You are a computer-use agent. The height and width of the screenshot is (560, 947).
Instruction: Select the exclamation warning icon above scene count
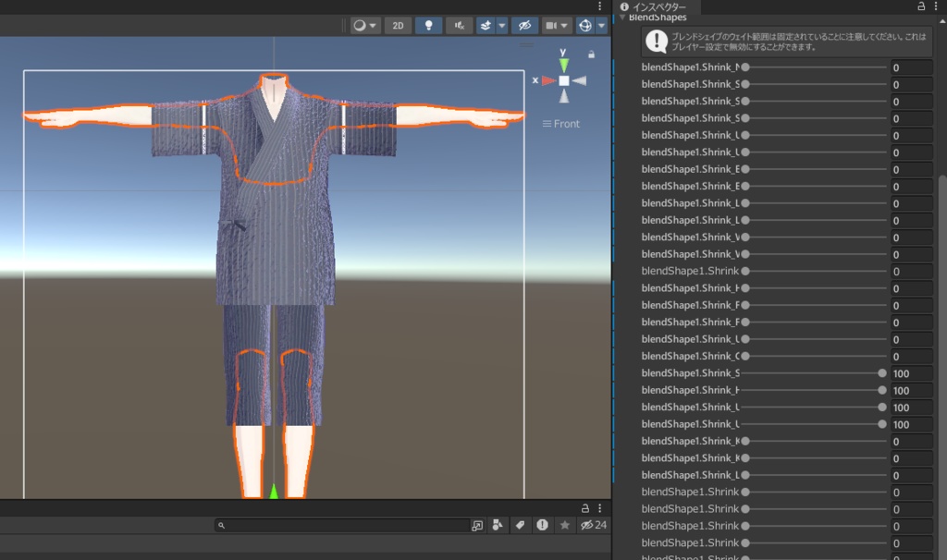click(x=544, y=525)
